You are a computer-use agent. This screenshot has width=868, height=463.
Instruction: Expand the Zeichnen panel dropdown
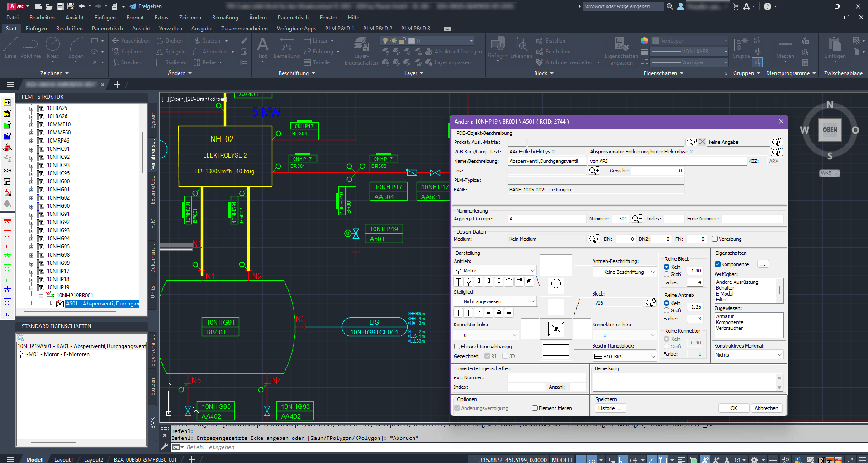click(x=54, y=73)
